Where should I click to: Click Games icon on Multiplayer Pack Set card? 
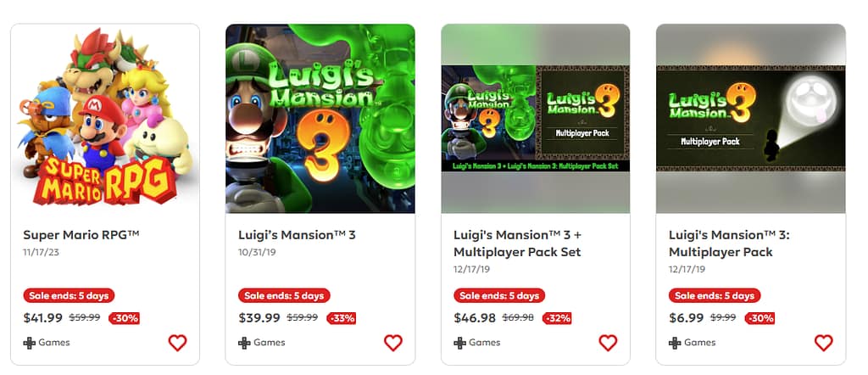(459, 343)
